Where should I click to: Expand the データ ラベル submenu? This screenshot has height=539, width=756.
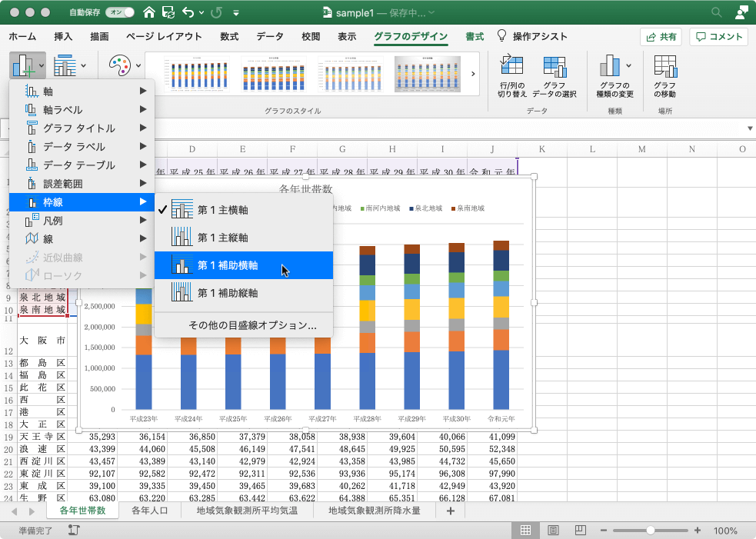pyautogui.click(x=82, y=146)
